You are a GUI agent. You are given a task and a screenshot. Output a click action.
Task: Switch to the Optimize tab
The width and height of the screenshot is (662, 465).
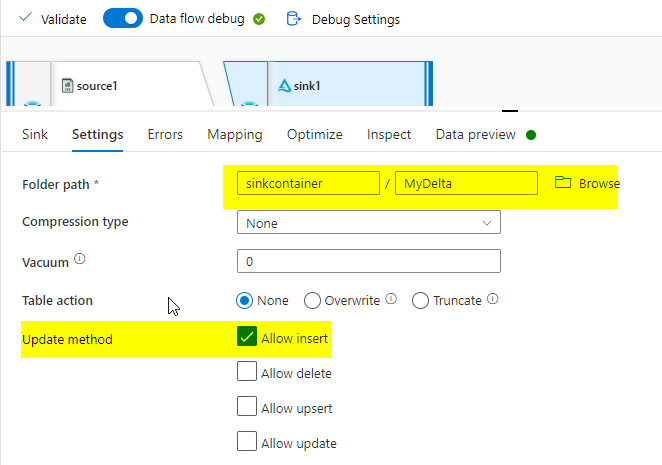pos(314,134)
